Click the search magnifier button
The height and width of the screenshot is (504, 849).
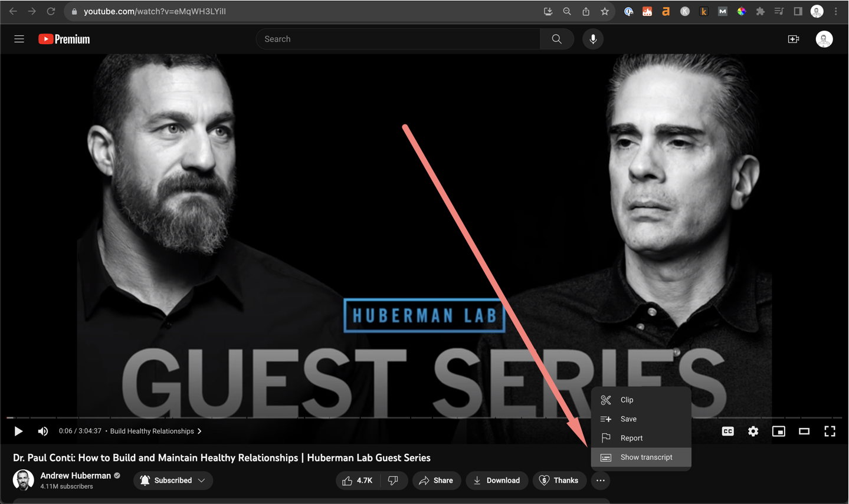coord(556,39)
